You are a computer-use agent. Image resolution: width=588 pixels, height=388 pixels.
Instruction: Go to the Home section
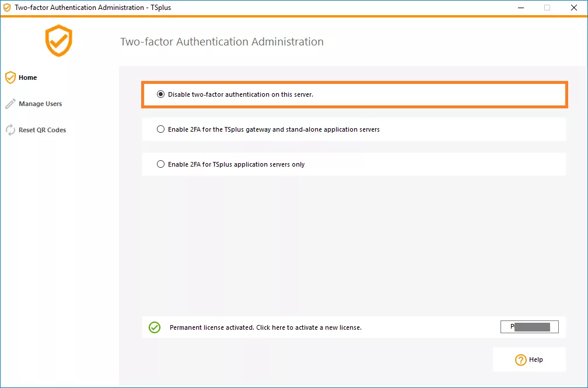27,77
